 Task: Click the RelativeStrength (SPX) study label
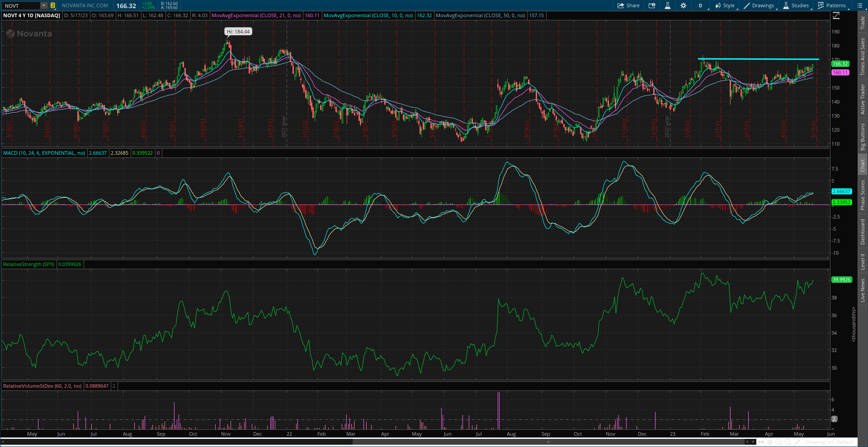(29, 264)
